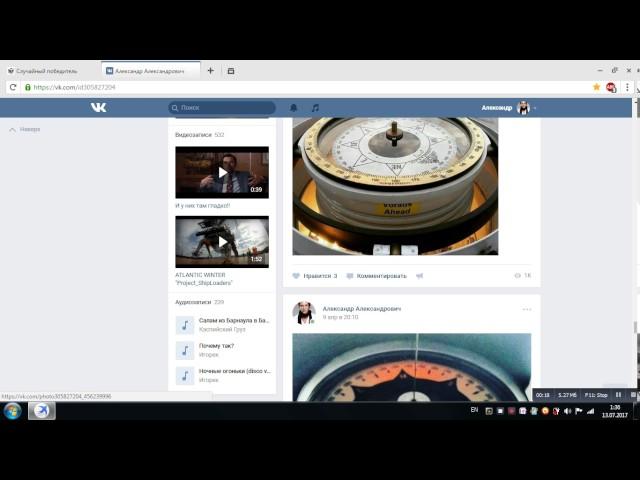Share the post with megaphone icon
Image resolution: width=640 pixels, height=480 pixels.
(x=420, y=276)
